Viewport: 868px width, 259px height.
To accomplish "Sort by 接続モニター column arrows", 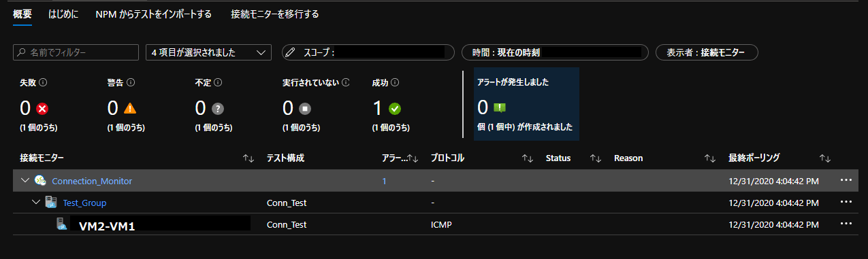I will tap(248, 158).
